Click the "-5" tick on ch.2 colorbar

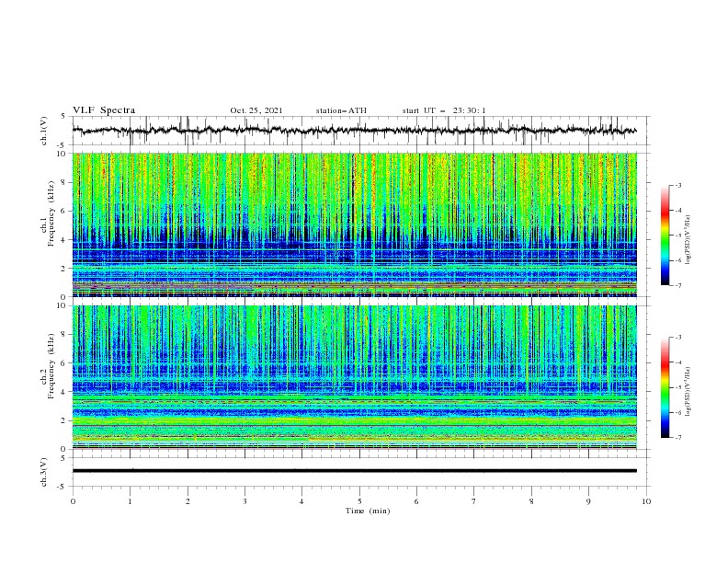pyautogui.click(x=678, y=387)
